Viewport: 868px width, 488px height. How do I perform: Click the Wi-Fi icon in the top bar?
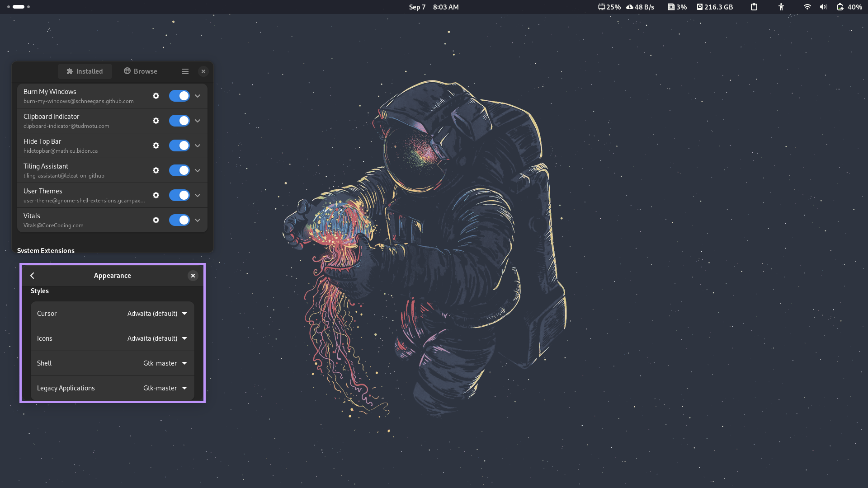click(807, 7)
